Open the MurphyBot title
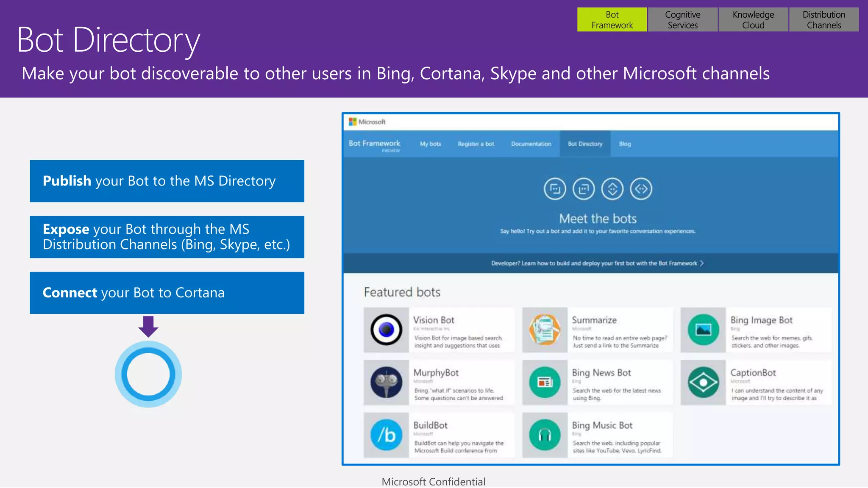Image resolution: width=868 pixels, height=488 pixels. 436,373
